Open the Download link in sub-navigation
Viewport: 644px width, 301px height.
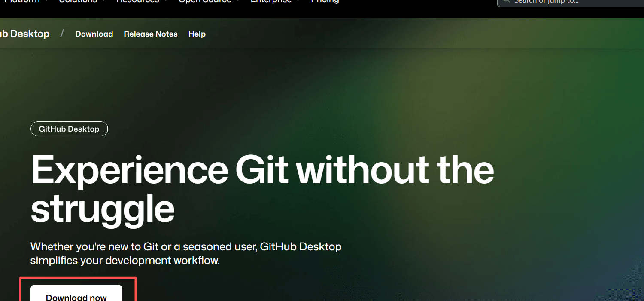[94, 34]
